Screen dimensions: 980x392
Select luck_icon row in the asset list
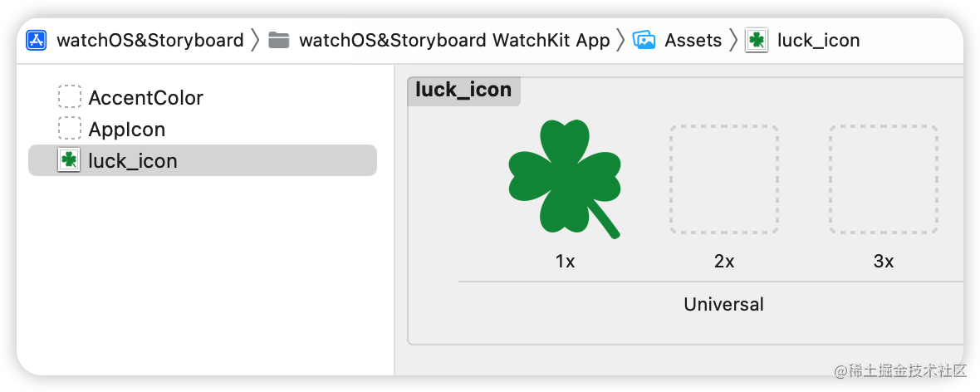click(x=203, y=160)
